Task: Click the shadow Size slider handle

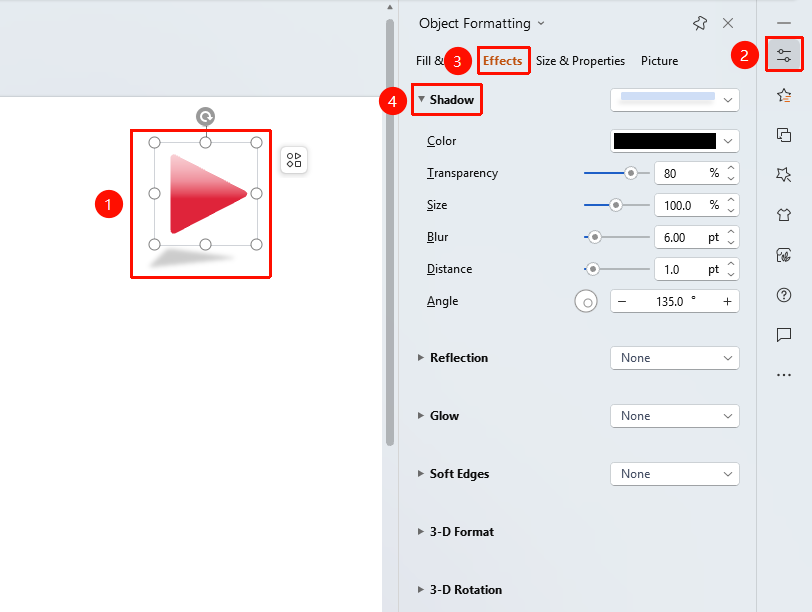Action: click(x=615, y=205)
